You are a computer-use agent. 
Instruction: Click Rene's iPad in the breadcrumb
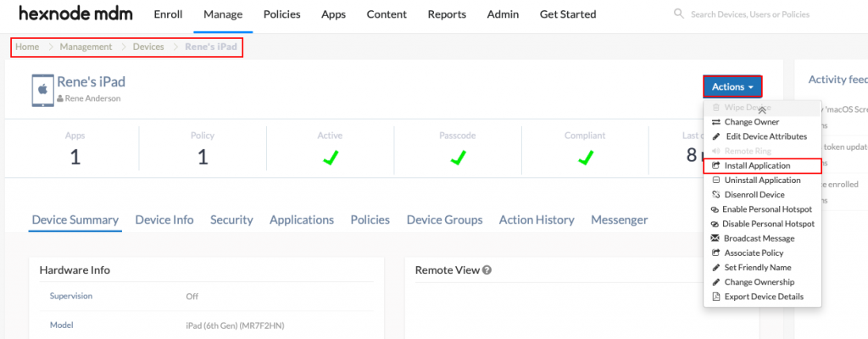pos(211,47)
